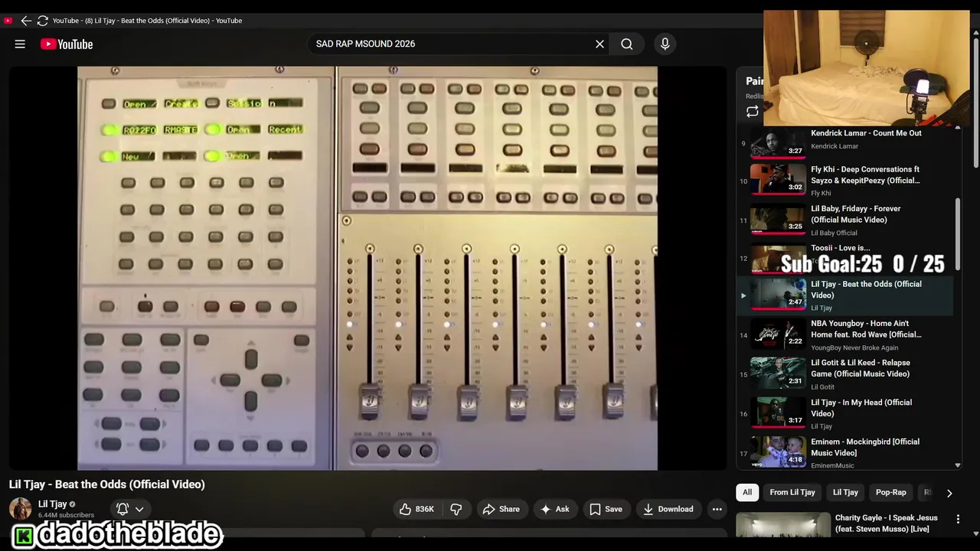Open more actions (three dots) under the video
The image size is (980, 551).
click(717, 509)
